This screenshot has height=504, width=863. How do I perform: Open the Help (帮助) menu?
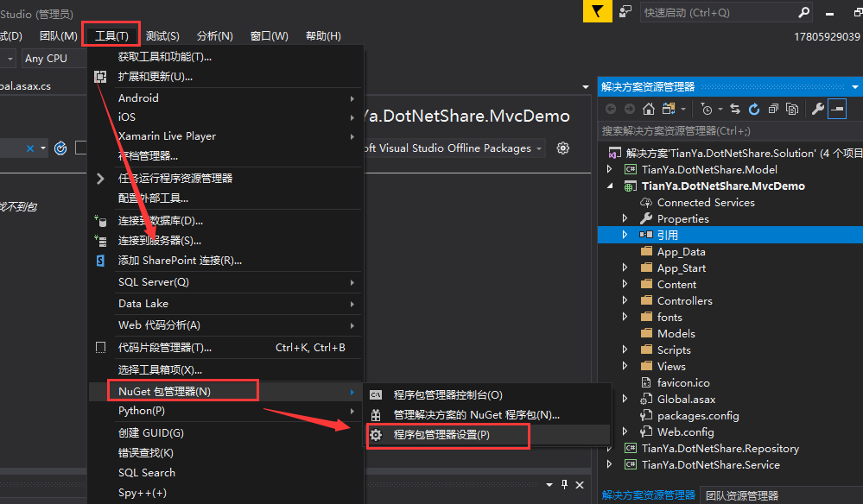coord(323,35)
